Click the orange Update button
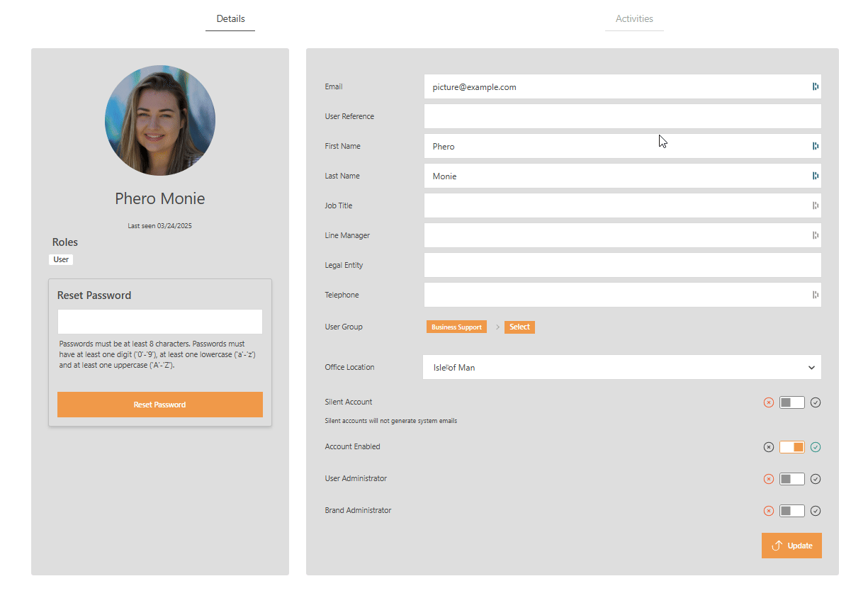Viewport: 868px width, 598px height. click(791, 546)
